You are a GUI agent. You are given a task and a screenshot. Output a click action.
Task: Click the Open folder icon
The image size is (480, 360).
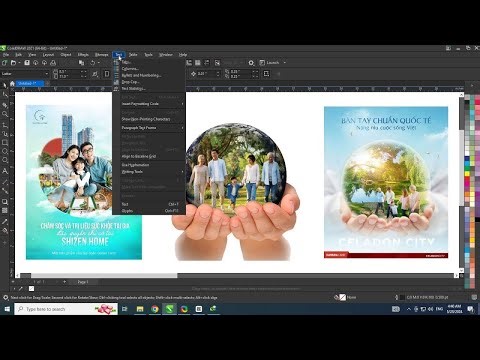(13, 63)
